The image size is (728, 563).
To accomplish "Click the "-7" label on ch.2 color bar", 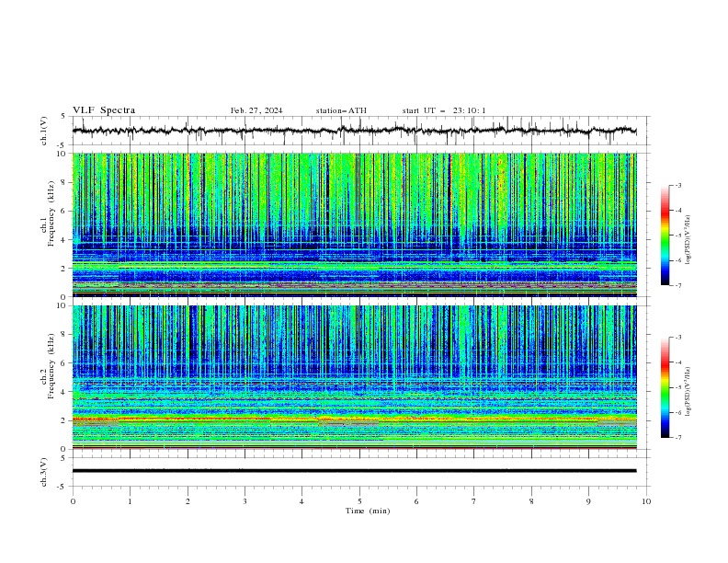I will coord(678,438).
